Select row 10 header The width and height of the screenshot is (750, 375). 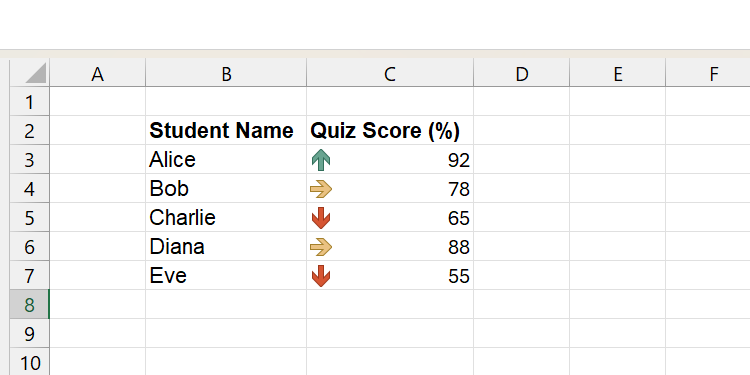click(29, 362)
